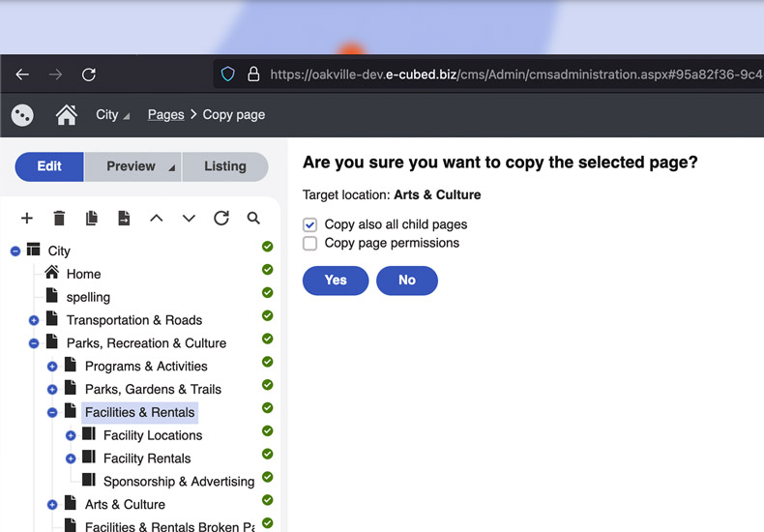Select Sponsorship & Advertising in the tree
This screenshot has width=764, height=532.
[178, 482]
